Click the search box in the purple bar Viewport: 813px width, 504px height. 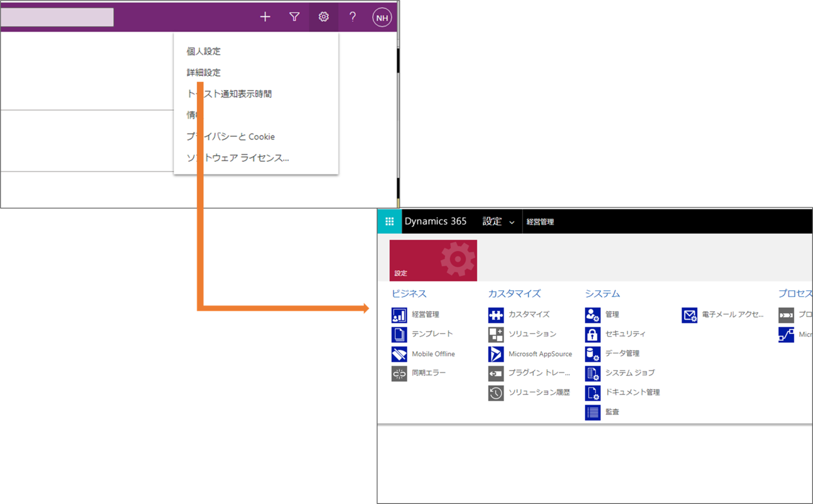tap(57, 17)
